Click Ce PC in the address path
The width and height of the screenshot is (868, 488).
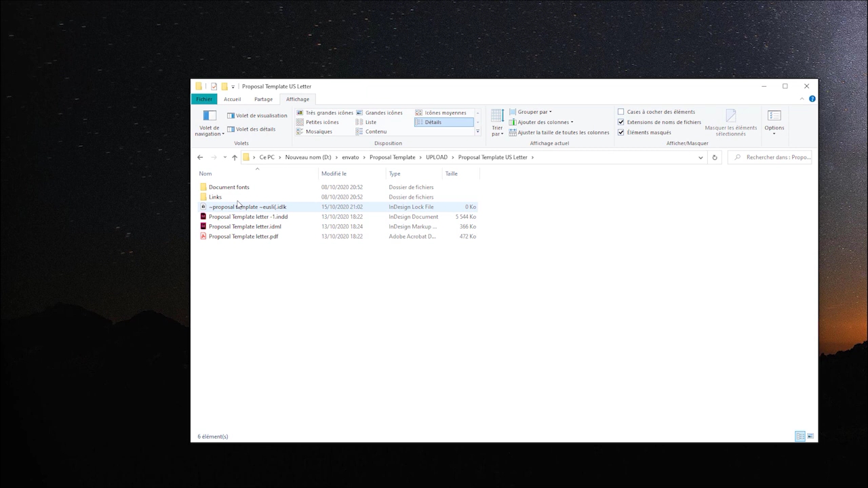click(x=267, y=157)
